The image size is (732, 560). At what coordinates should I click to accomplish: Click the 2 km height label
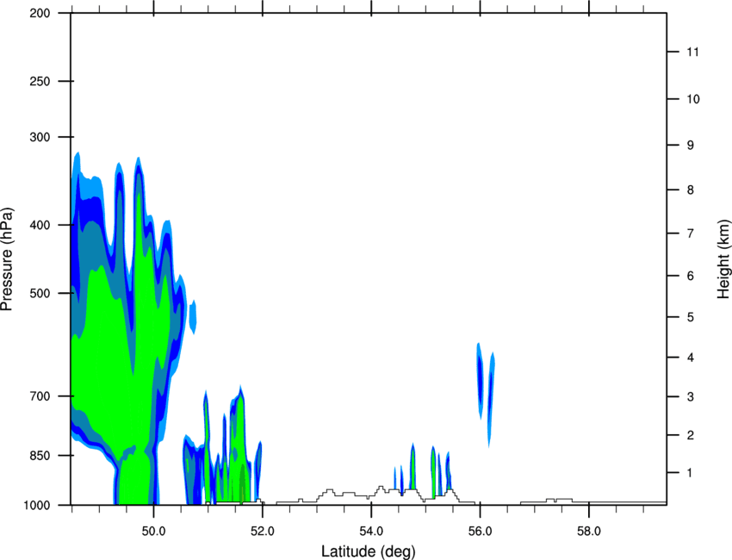pos(691,435)
